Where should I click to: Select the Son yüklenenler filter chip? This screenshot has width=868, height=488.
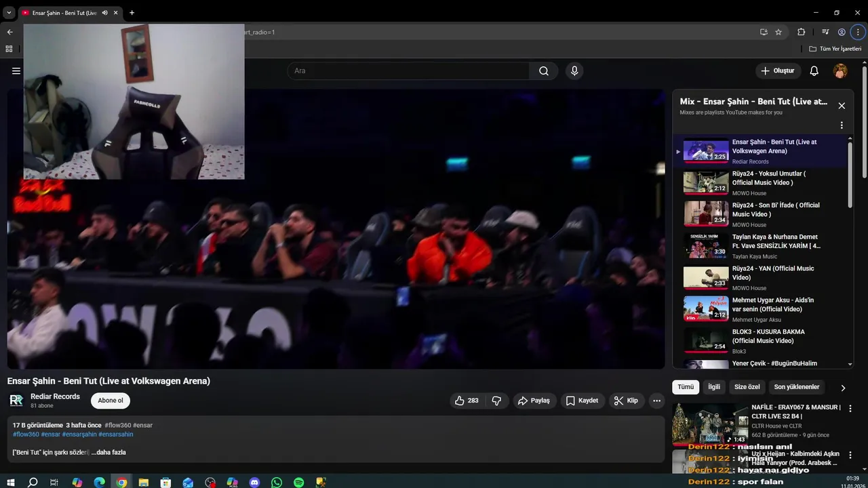(x=797, y=387)
